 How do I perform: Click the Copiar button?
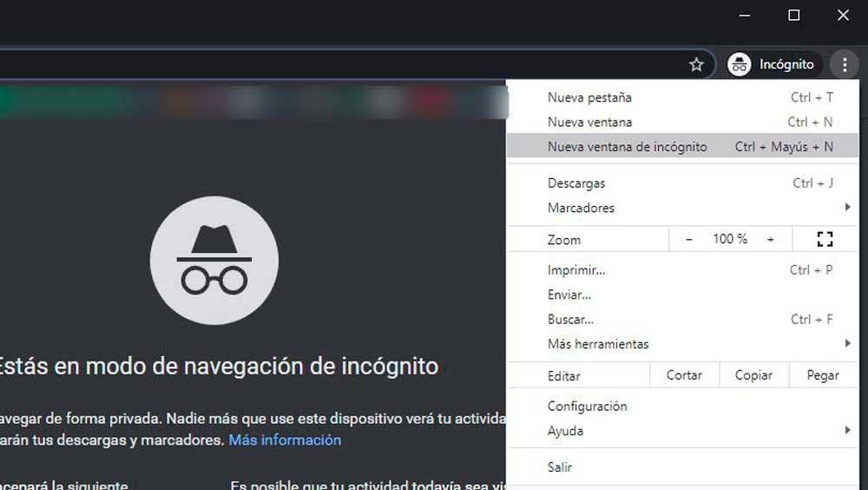click(753, 375)
